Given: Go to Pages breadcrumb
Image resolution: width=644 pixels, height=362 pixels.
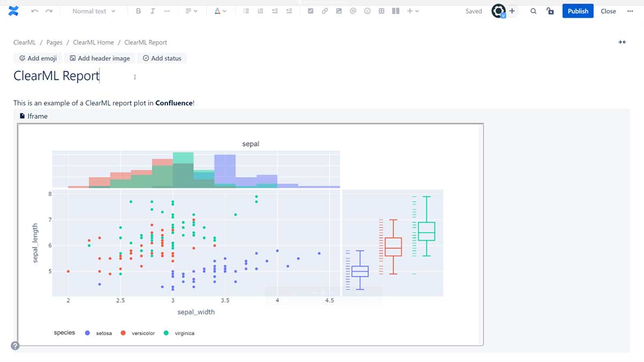Looking at the screenshot, I should point(54,42).
